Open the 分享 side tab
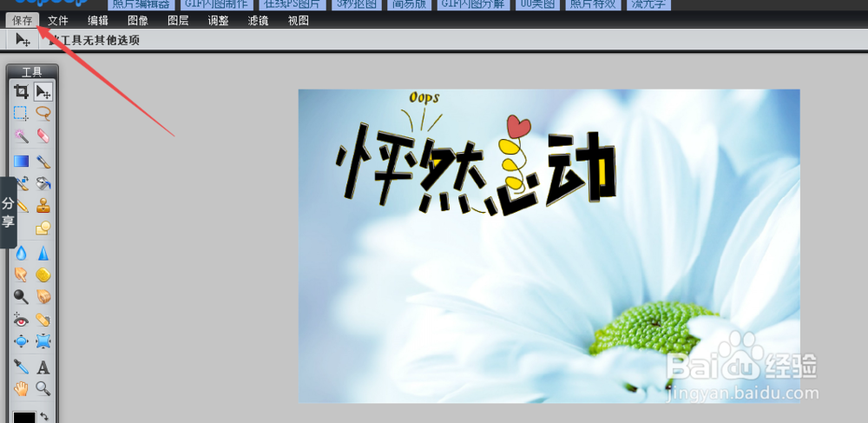This screenshot has width=868, height=423. (9, 213)
